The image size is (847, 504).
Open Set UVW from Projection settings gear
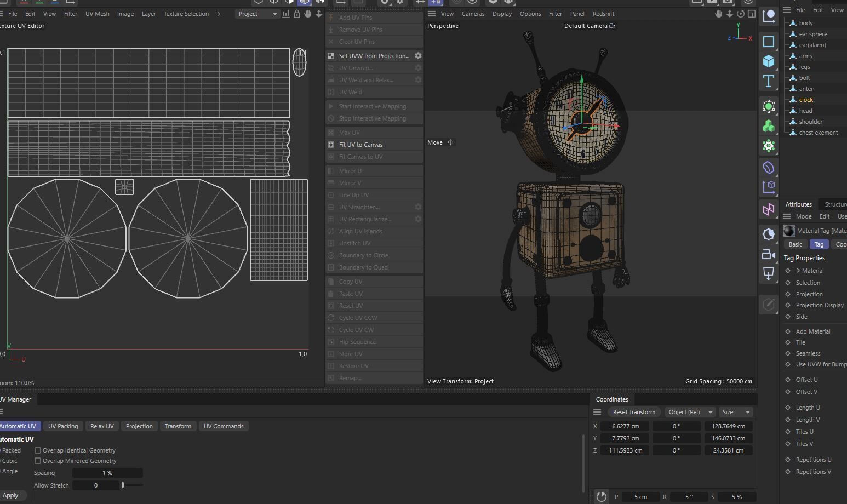(x=418, y=56)
